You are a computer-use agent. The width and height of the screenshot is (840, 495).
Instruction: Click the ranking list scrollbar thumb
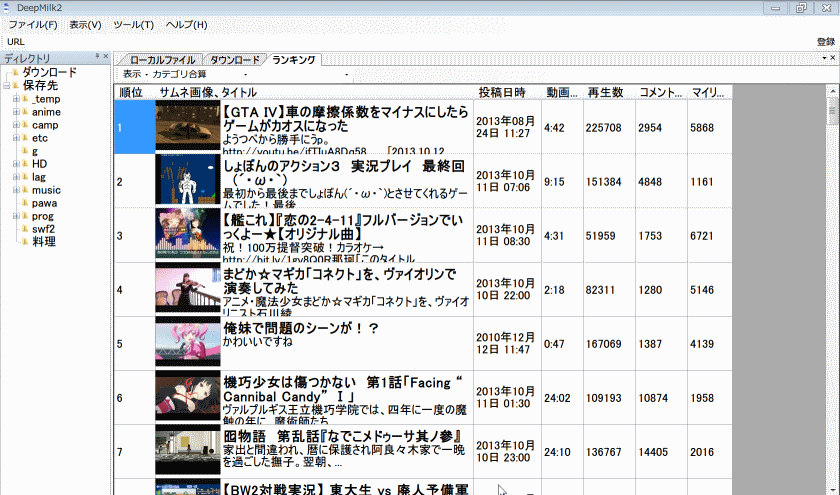(832, 111)
